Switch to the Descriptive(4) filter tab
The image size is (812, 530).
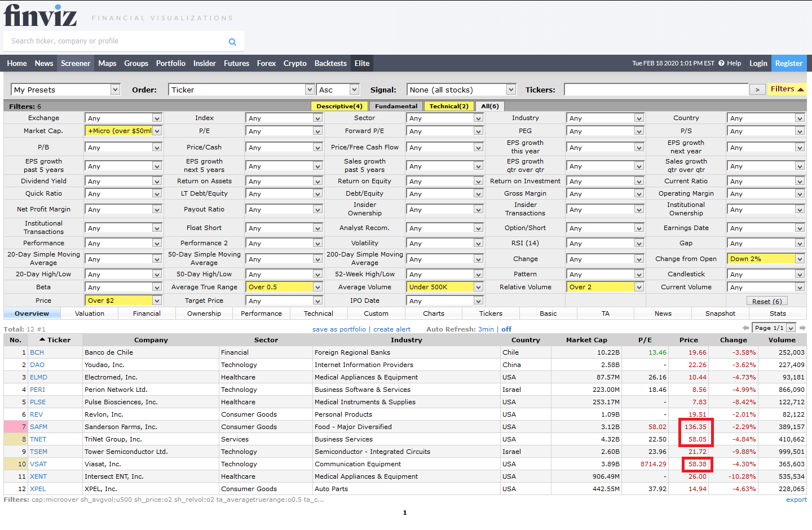[x=339, y=106]
